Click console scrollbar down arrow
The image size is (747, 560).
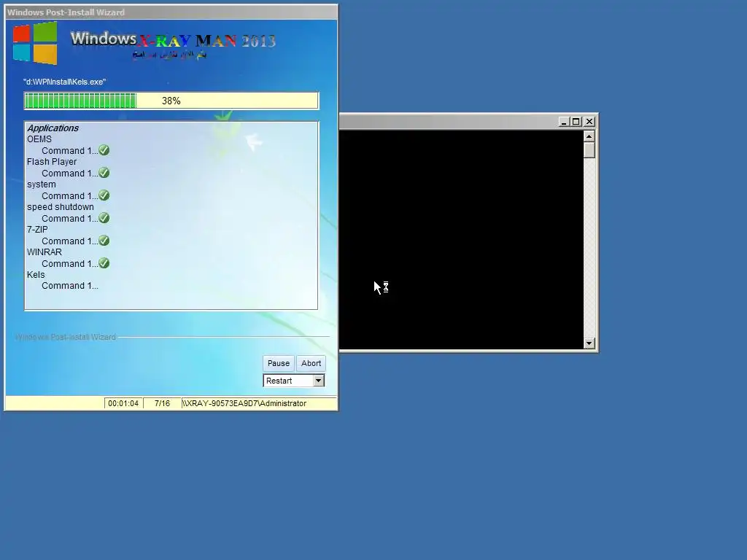coord(589,343)
